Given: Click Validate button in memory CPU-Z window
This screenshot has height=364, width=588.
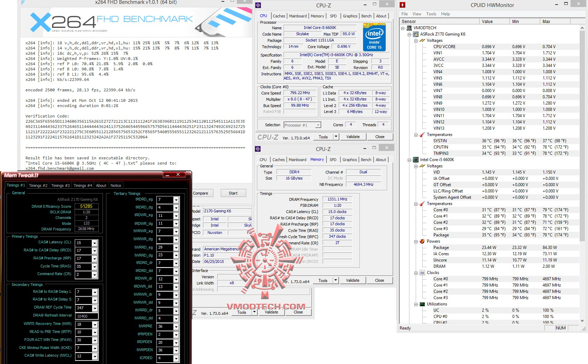Looking at the screenshot, I should tap(353, 280).
